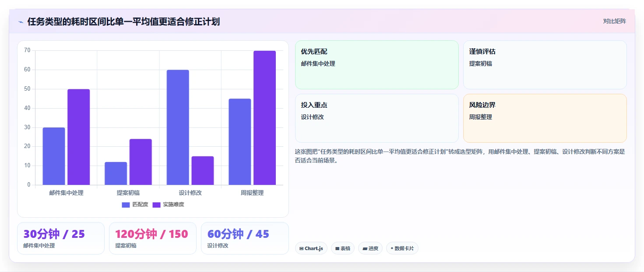Viewport: 644px width, 272px height.
Task: Open the 风险边界 matrix card
Action: click(545, 118)
